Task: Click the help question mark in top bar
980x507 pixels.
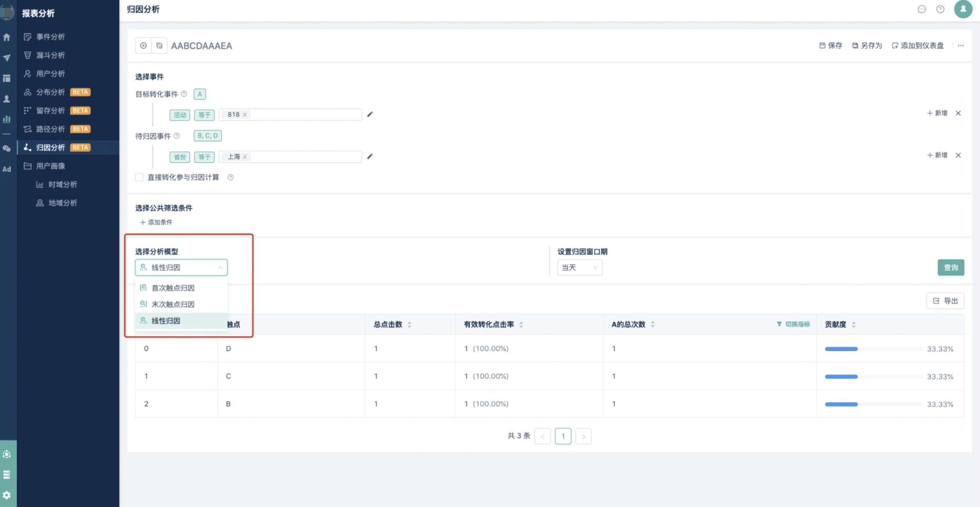Action: pyautogui.click(x=940, y=9)
